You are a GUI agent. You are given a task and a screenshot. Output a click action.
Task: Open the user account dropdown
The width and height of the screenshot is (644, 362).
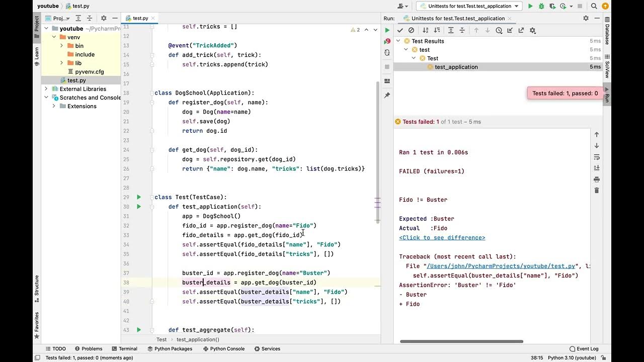(403, 6)
